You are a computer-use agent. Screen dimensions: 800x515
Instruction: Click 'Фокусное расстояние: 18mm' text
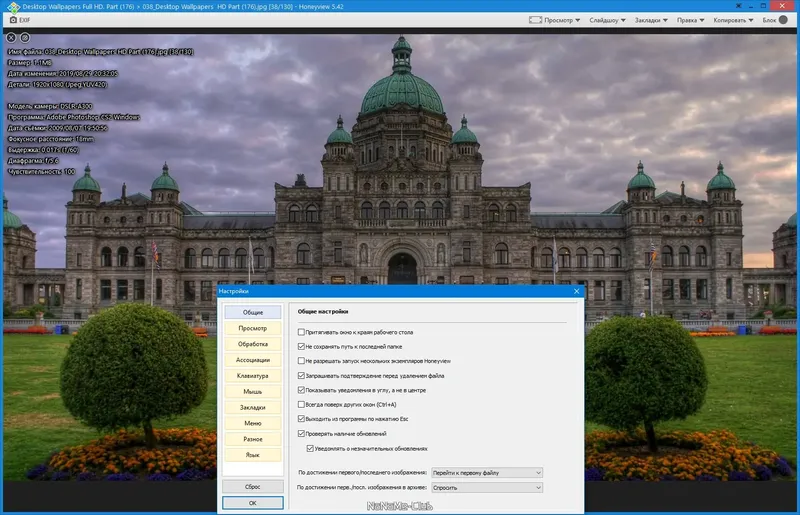click(x=51, y=139)
